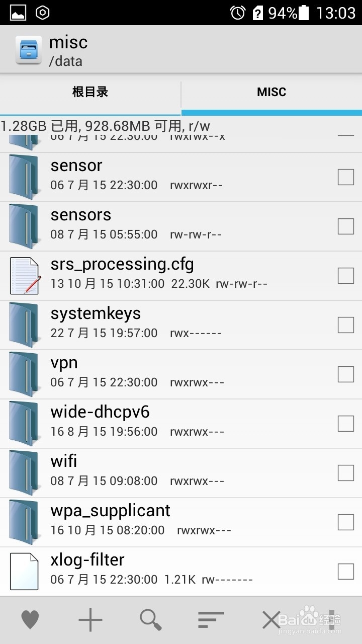The height and width of the screenshot is (644, 362).
Task: Tap the file manager app icon in header
Action: [x=28, y=50]
